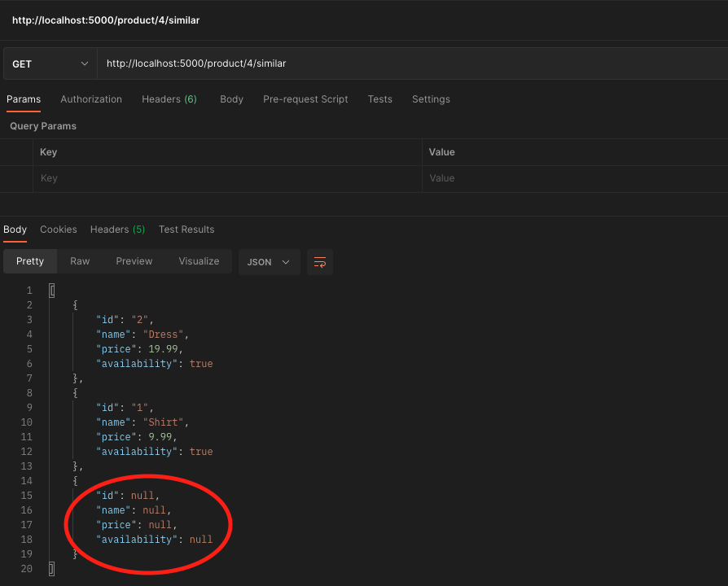
Task: Open the GET method dropdown
Action: point(49,63)
